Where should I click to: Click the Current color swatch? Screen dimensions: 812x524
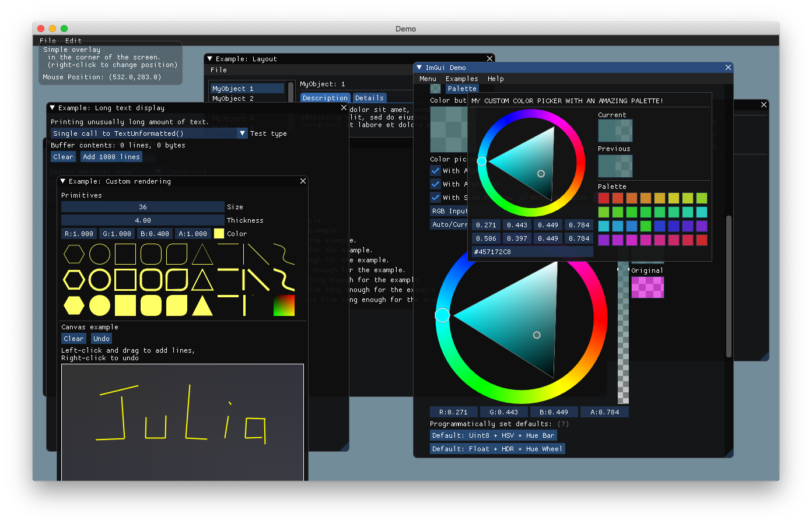pos(615,131)
